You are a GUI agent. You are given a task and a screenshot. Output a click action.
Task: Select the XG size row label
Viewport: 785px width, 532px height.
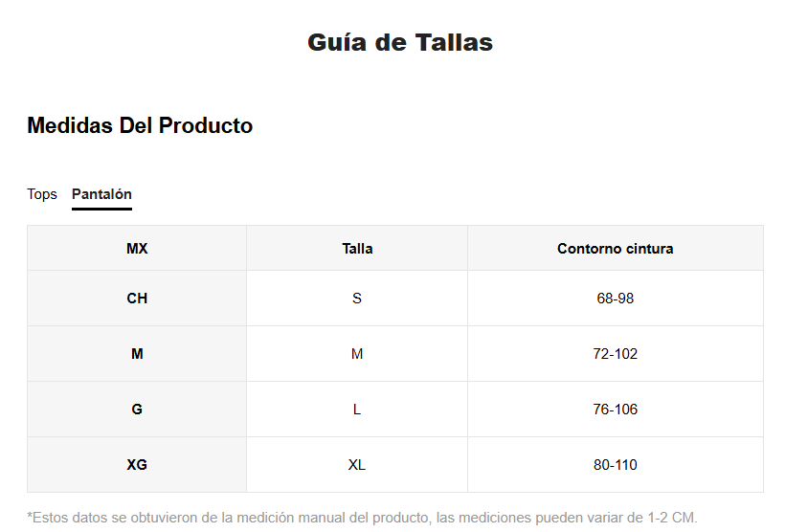point(137,465)
